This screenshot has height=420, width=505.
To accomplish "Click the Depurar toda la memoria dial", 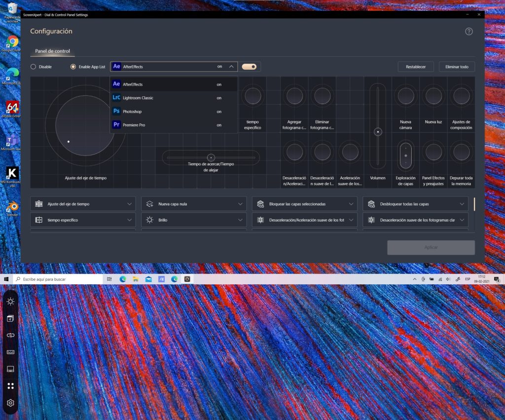I will click(x=461, y=152).
